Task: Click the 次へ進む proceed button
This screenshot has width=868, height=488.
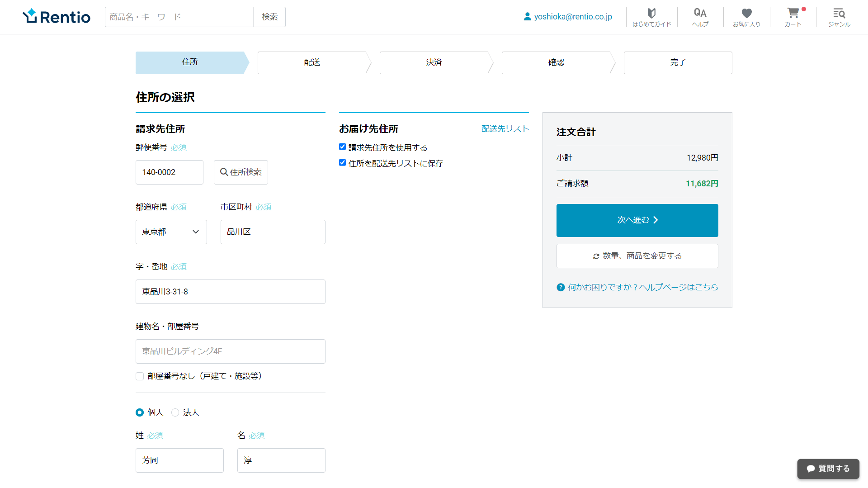Action: click(637, 220)
